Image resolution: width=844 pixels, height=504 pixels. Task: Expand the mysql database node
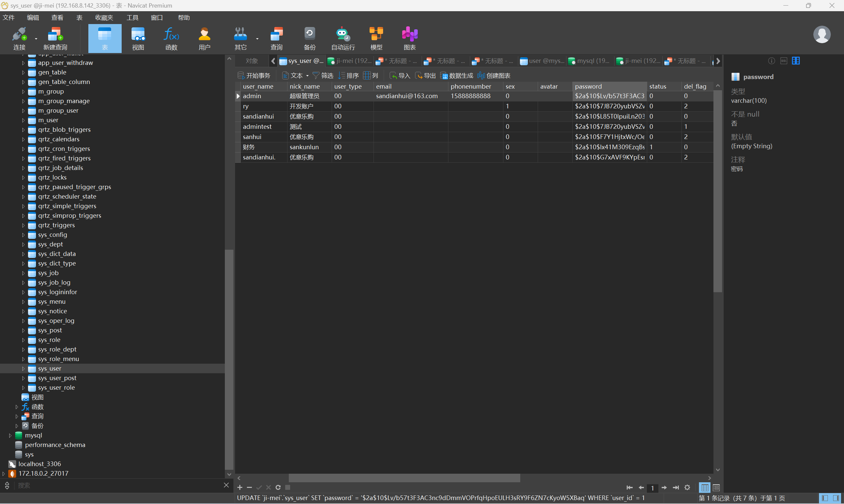(10, 435)
